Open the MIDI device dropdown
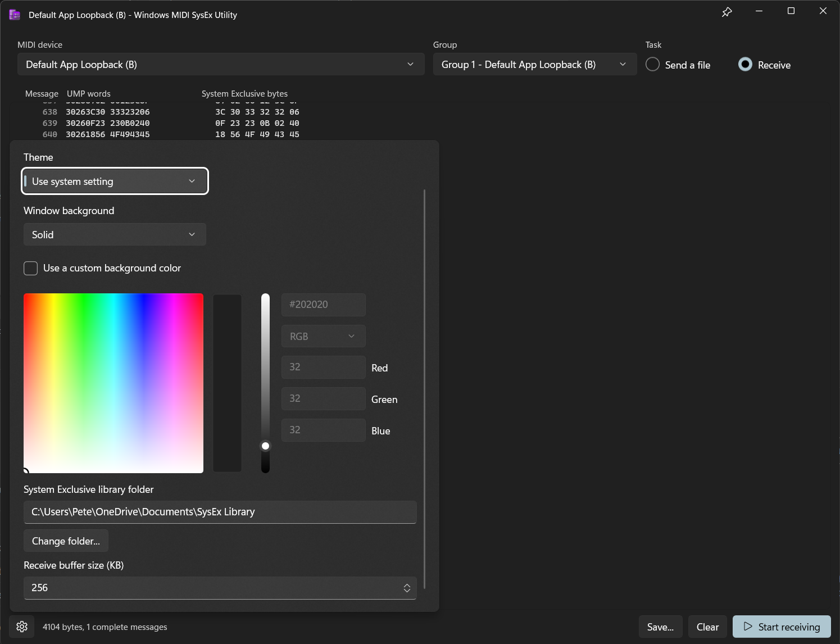 tap(221, 65)
